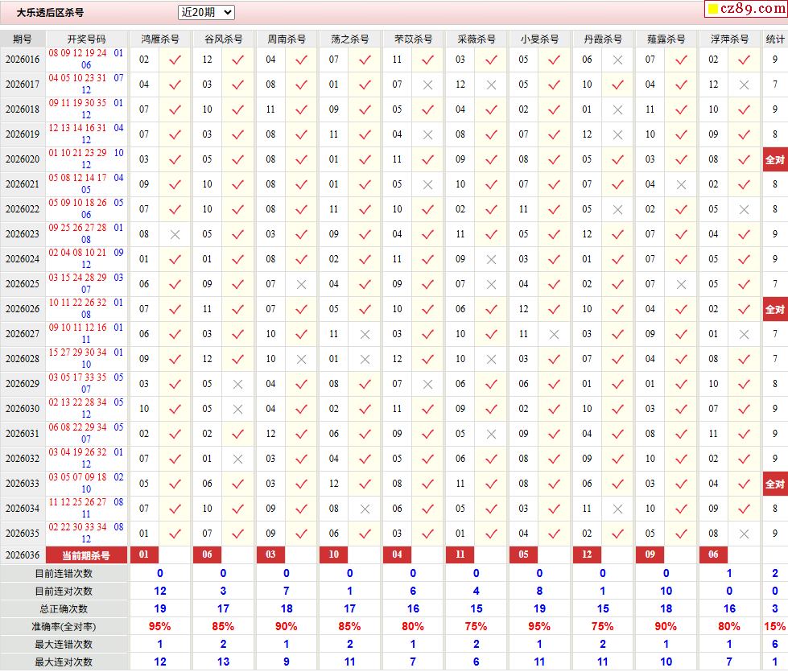Open the 近20期 period dropdown
Screen dimensions: 788x672
tap(205, 12)
